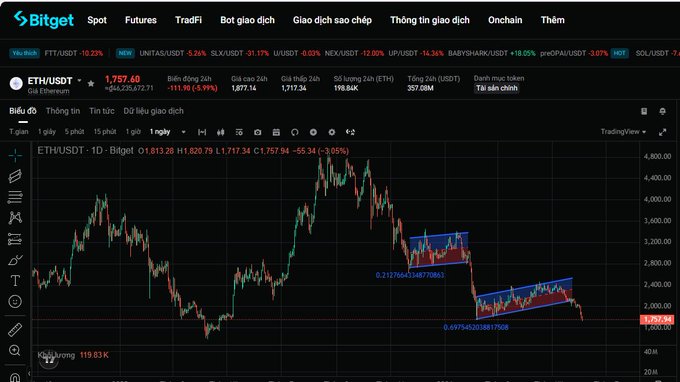Click the Tài sản chính token category tag

(x=497, y=88)
